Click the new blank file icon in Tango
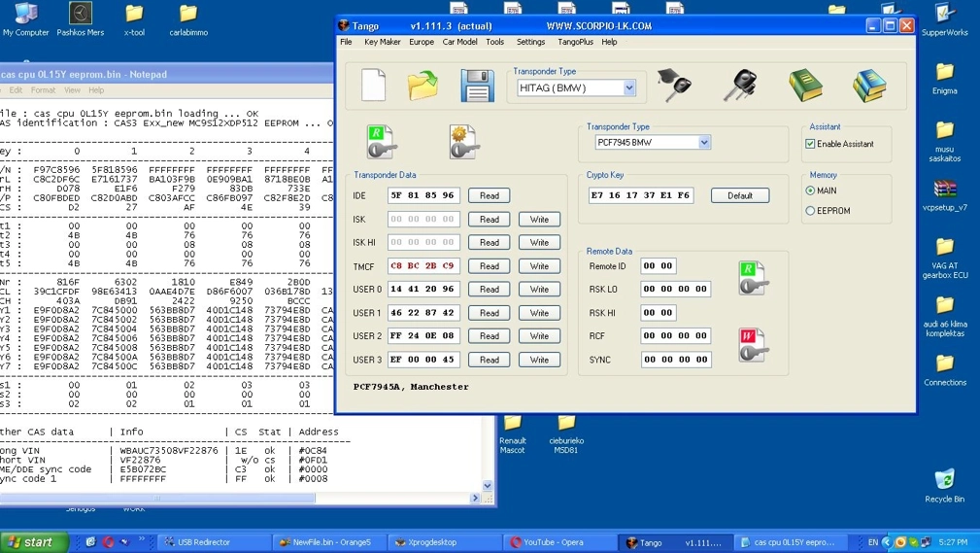The image size is (980, 553). (x=373, y=86)
